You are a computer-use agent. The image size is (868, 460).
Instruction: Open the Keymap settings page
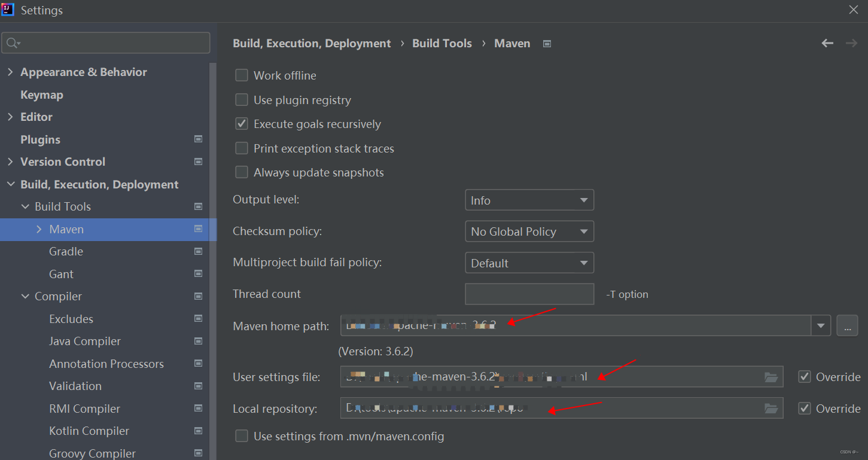click(42, 95)
